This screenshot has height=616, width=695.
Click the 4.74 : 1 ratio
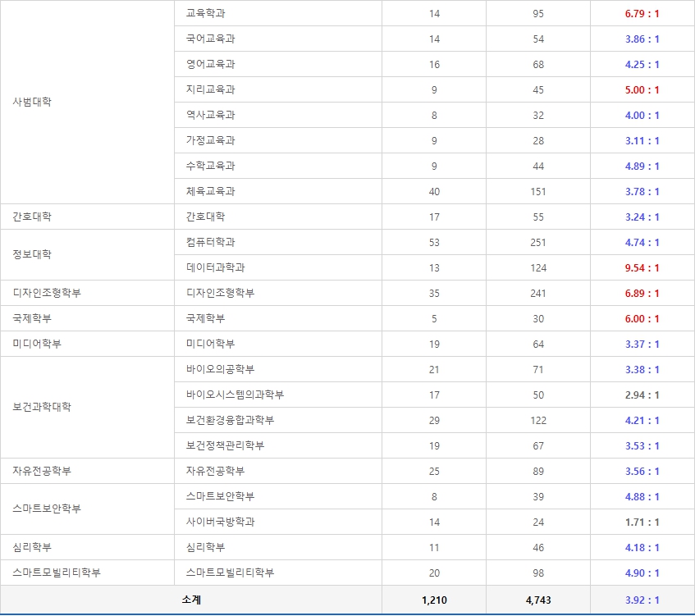[x=642, y=243]
